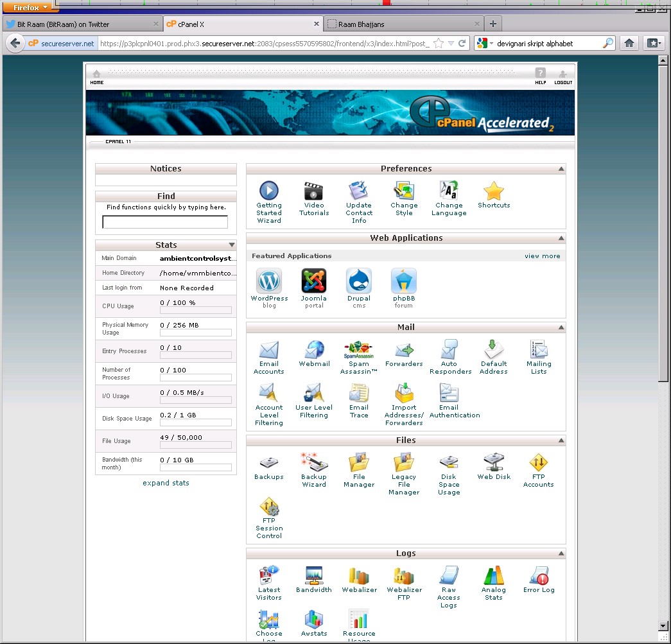Open Backups
This screenshot has height=644, width=671.
tap(269, 467)
